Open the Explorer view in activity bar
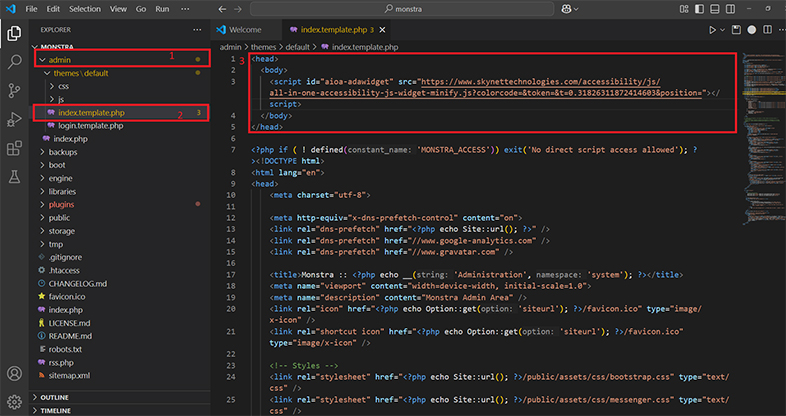Screen dimensions: 786x416 pos(14,34)
